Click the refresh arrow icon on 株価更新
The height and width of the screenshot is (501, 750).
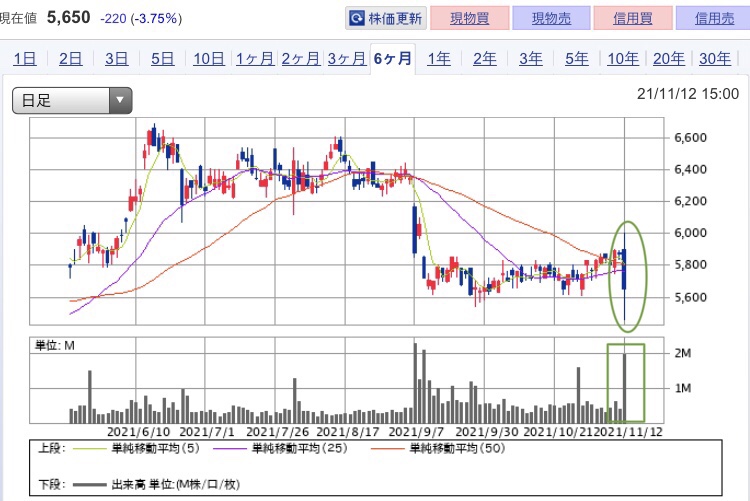pyautogui.click(x=357, y=19)
